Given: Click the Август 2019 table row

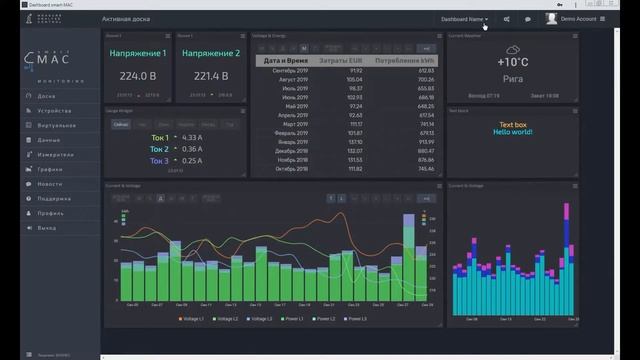Looking at the screenshot, I should tap(347, 80).
